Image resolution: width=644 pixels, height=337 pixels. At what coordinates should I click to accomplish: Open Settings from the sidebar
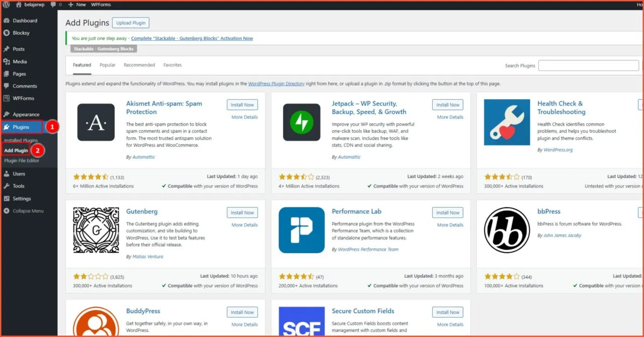coord(21,198)
